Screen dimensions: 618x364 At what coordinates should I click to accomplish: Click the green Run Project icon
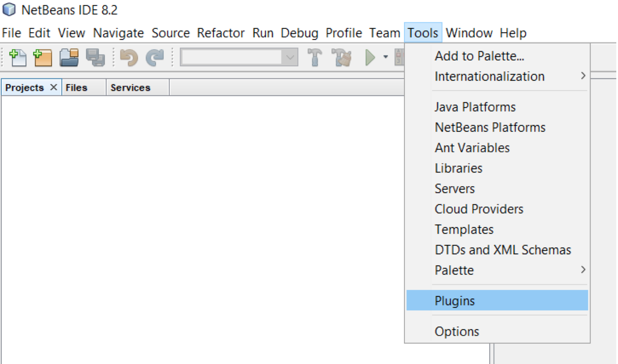coord(370,57)
